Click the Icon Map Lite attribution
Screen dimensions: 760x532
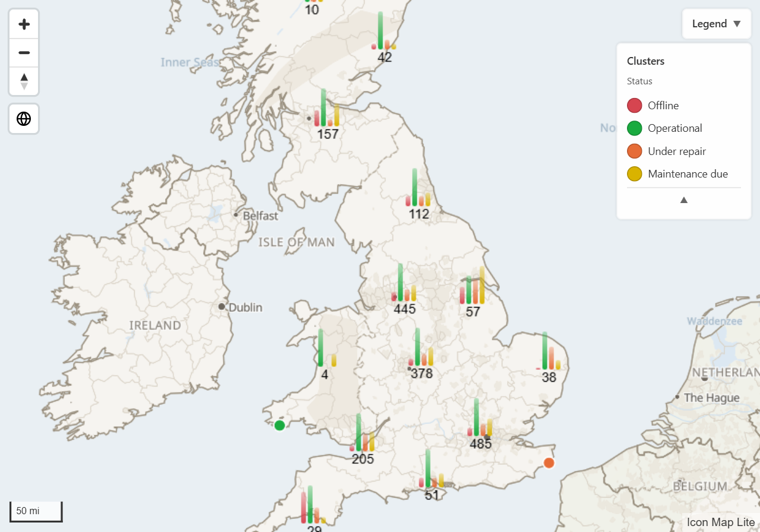(721, 522)
